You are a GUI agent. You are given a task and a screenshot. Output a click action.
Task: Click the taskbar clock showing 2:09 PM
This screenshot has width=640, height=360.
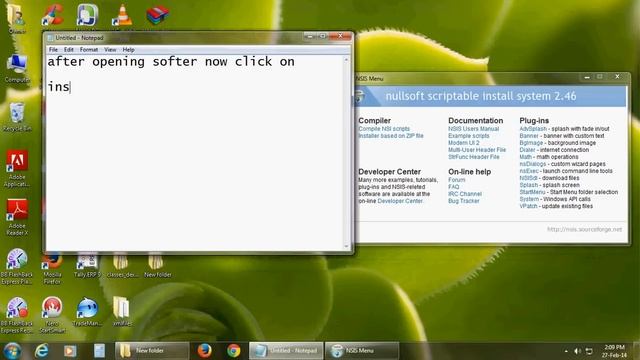coord(614,351)
